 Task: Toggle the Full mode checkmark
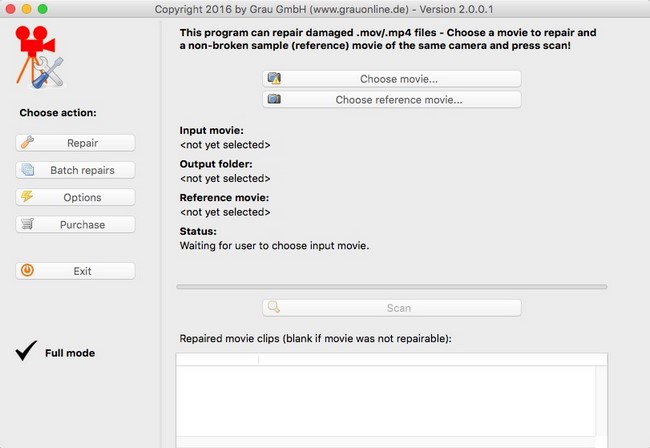click(x=27, y=352)
